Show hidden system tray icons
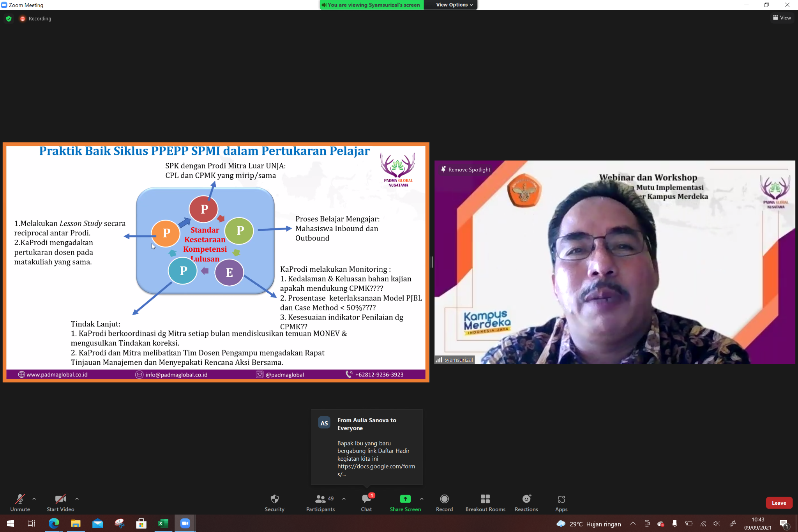Viewport: 798px width, 532px height. coord(633,523)
